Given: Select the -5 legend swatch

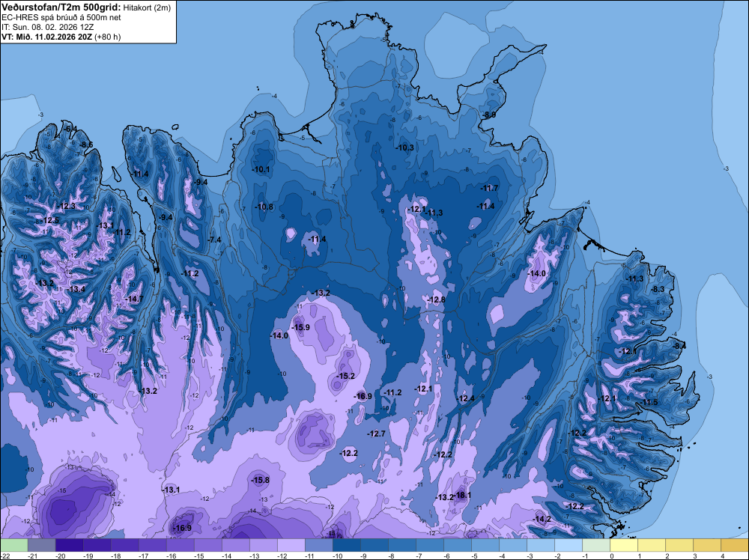Looking at the screenshot, I should [485, 545].
